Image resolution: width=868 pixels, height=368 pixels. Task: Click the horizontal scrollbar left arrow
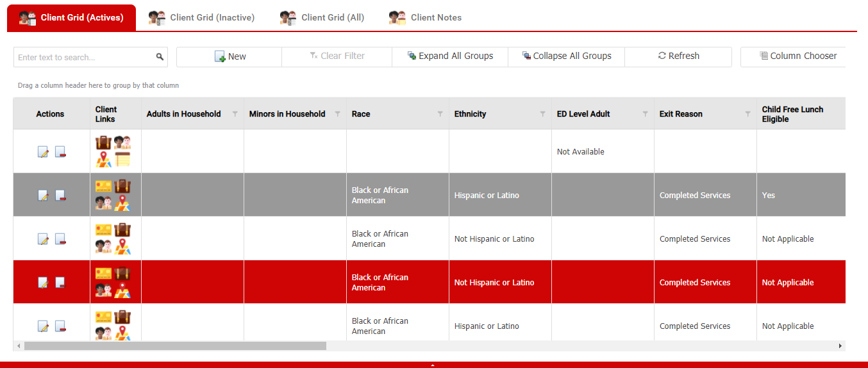19,346
